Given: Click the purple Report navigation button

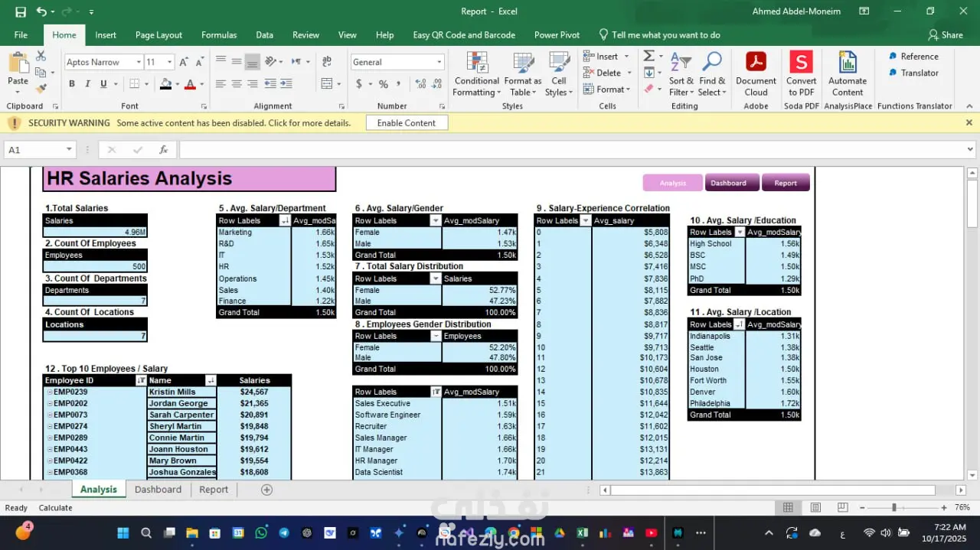Looking at the screenshot, I should pos(786,183).
